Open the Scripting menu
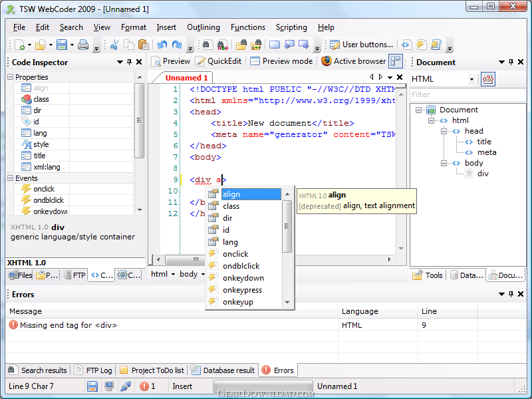This screenshot has width=532, height=399. (291, 27)
